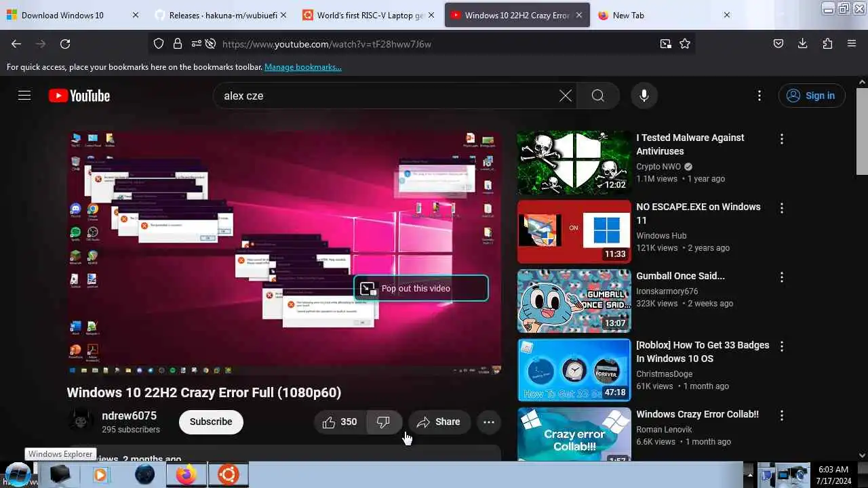
Task: Like the video with thumbs up
Action: tap(340, 422)
